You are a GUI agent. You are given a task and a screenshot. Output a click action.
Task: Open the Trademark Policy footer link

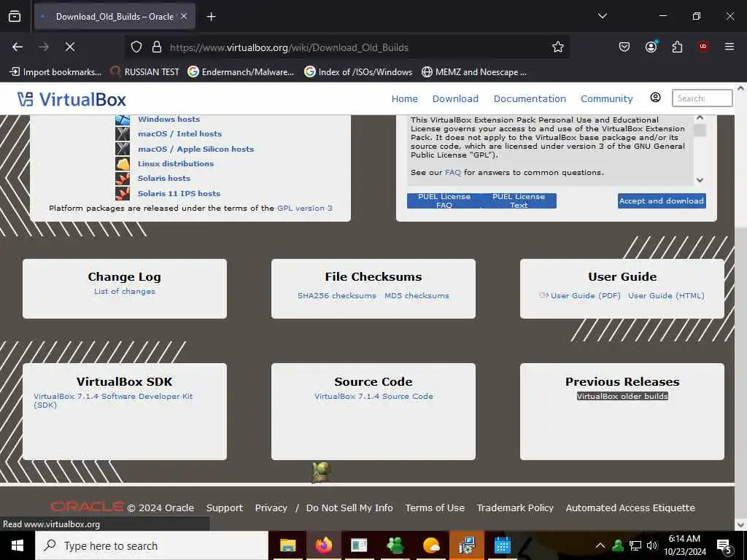click(x=515, y=508)
